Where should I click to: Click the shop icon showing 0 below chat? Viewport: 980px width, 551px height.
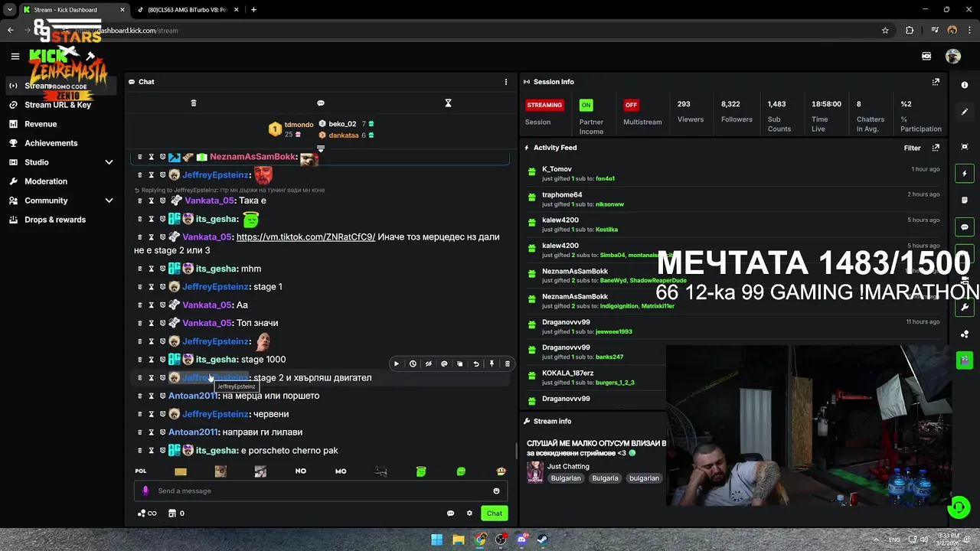click(x=176, y=514)
